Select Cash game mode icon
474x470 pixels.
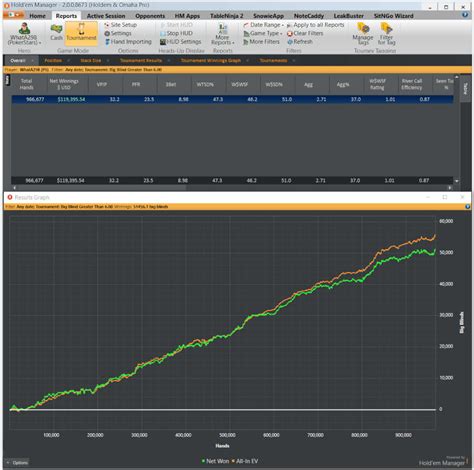(x=56, y=32)
